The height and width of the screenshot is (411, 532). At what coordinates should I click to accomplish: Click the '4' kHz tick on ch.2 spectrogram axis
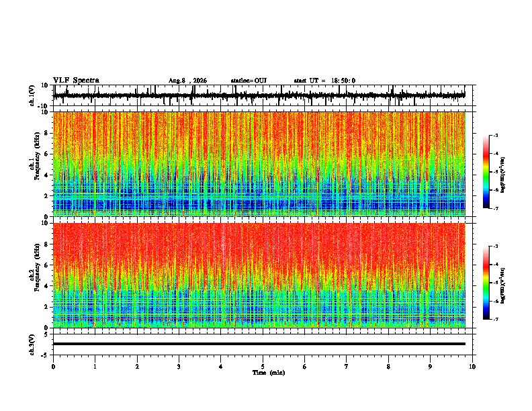point(47,286)
